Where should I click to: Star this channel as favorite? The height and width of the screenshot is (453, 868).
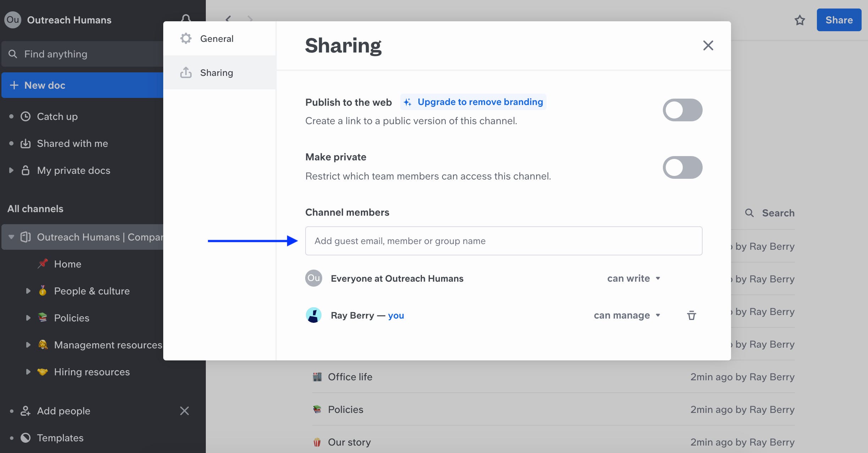click(x=800, y=20)
